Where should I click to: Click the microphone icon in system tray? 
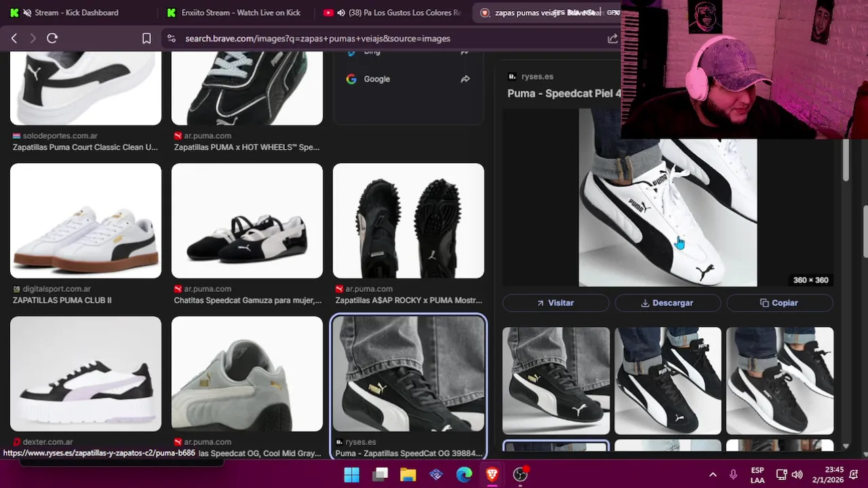733,474
